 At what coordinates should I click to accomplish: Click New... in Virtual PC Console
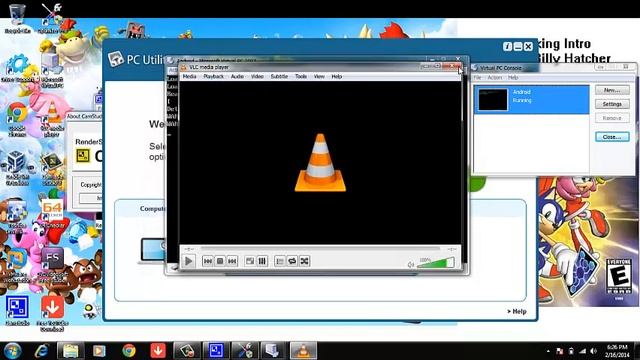click(x=612, y=90)
